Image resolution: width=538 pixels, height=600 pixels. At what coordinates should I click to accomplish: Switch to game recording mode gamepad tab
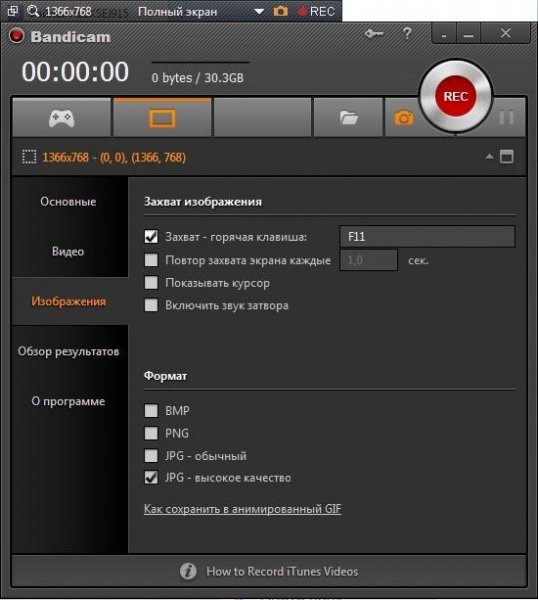coord(61,117)
